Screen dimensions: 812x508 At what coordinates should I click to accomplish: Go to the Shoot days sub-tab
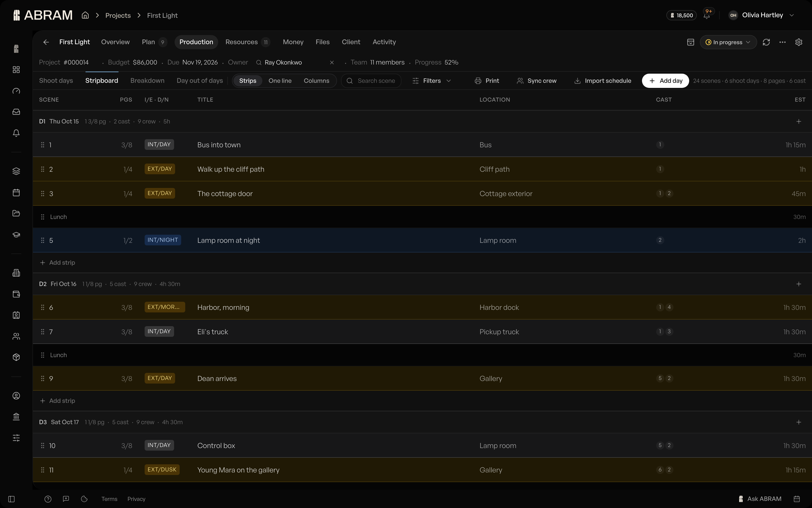(x=56, y=81)
